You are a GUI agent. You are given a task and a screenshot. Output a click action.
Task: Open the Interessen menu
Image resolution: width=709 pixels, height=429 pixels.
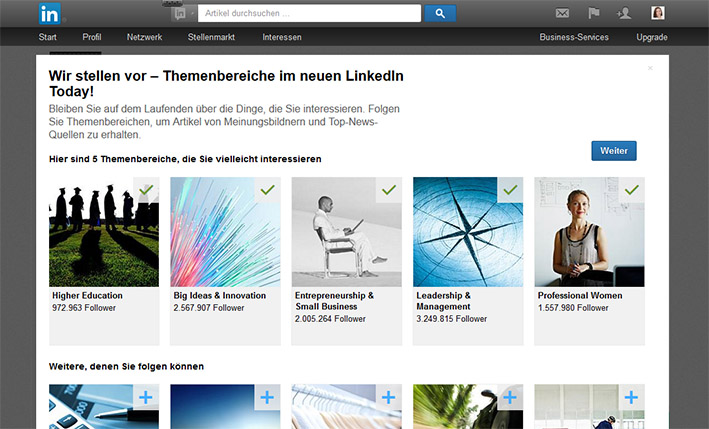(282, 37)
